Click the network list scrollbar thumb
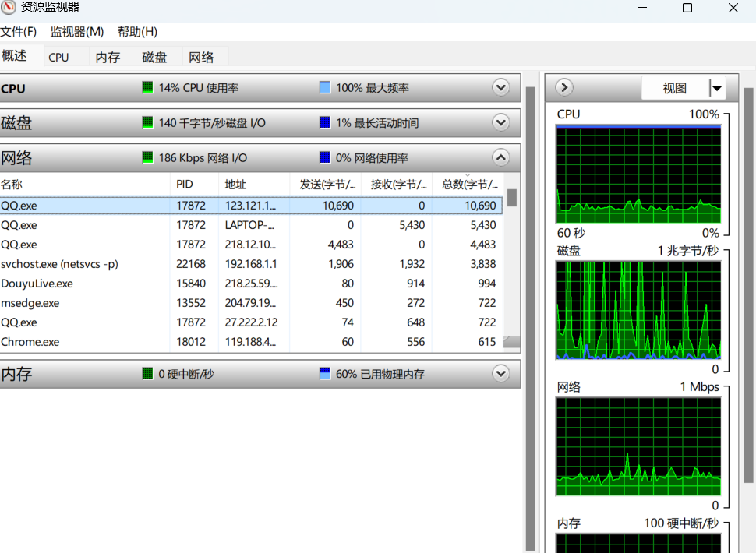The image size is (756, 553). pyautogui.click(x=512, y=198)
